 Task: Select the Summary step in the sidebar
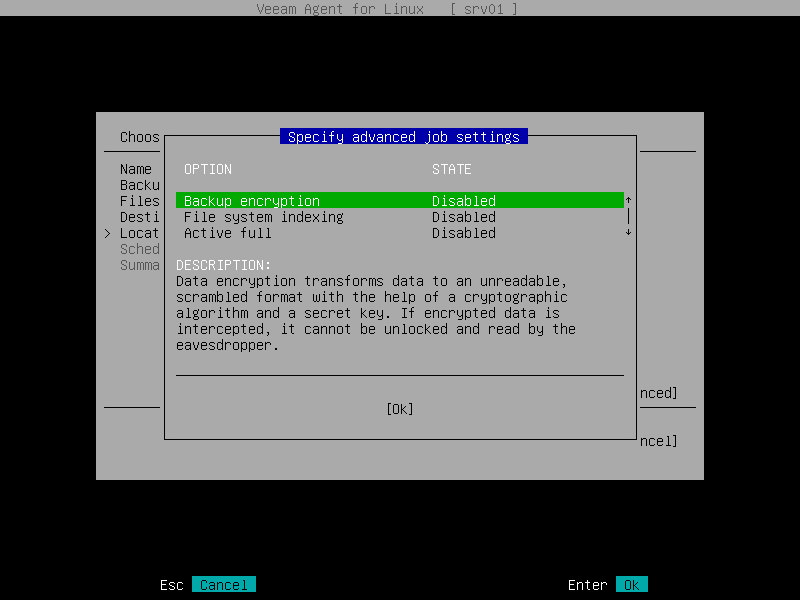click(141, 265)
